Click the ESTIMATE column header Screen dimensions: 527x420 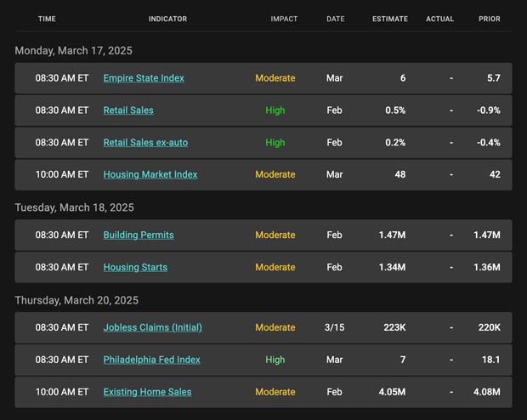pyautogui.click(x=390, y=19)
